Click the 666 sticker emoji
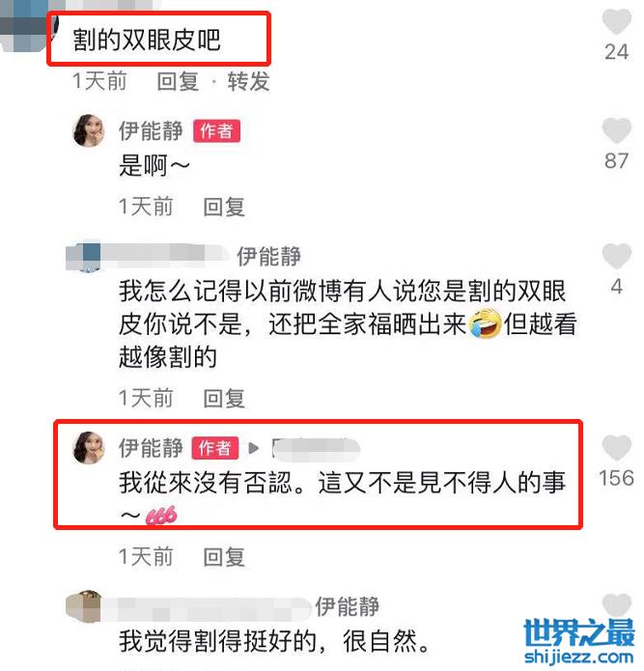Screen dimensions: 644x671 click(x=161, y=516)
